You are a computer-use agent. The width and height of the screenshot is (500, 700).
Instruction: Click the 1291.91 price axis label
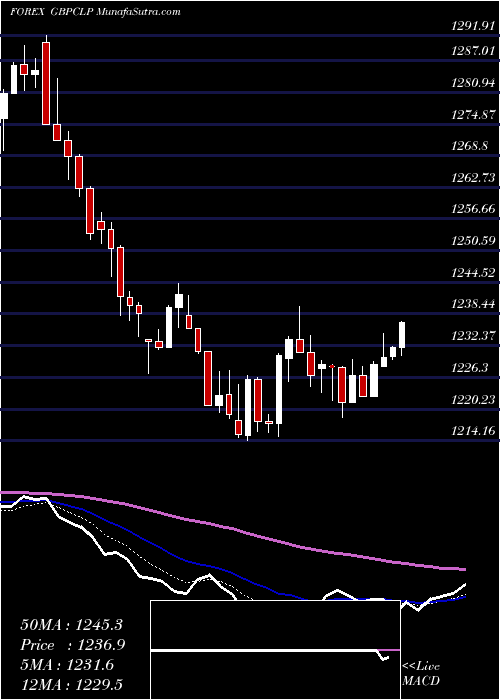click(x=473, y=26)
